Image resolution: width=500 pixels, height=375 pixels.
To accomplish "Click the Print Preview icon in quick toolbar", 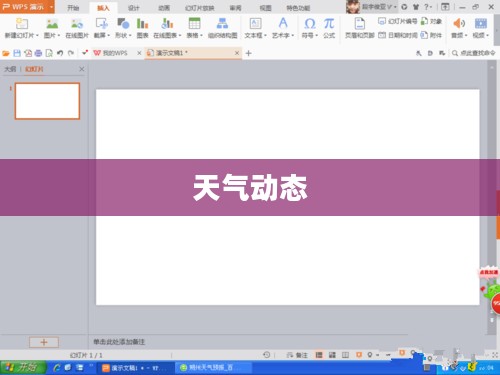I will pos(49,53).
